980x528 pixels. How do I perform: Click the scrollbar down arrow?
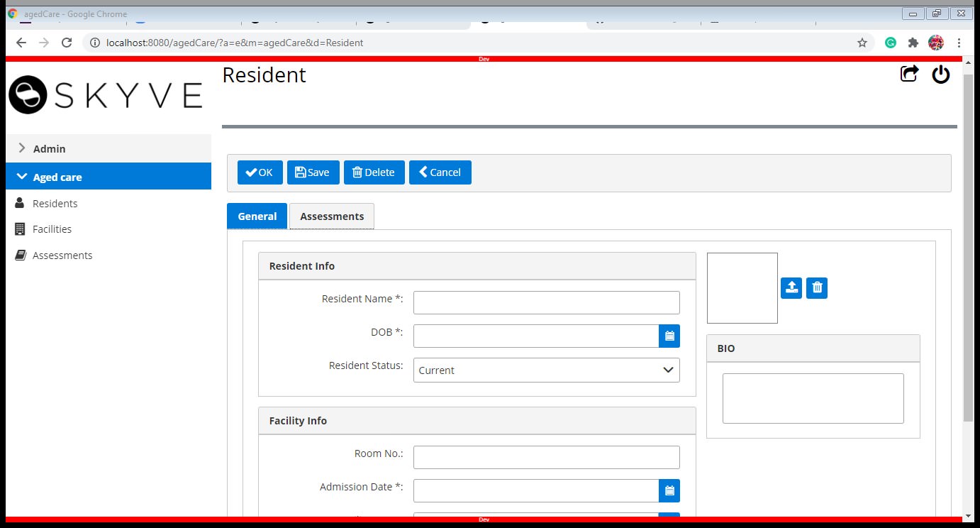coord(969,515)
